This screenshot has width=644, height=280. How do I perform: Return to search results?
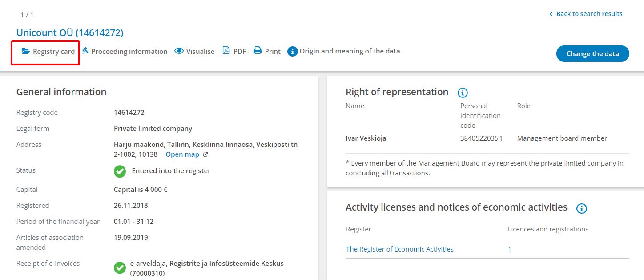click(589, 13)
